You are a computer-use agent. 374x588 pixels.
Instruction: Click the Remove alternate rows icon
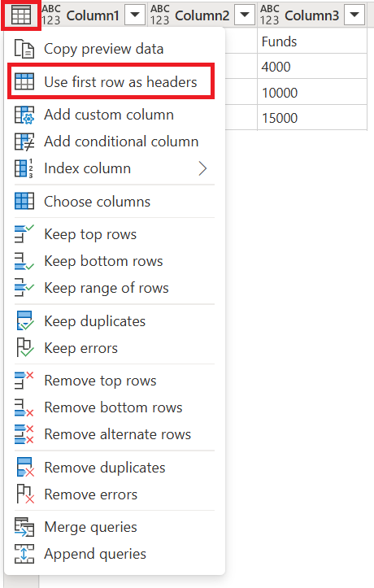tap(24, 434)
